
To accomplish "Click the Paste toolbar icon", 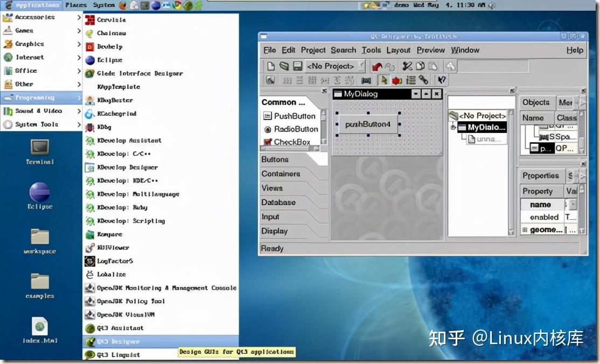I will (x=434, y=66).
